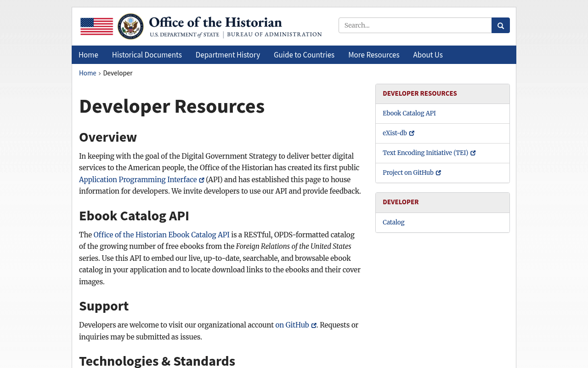
Task: Open Department History menu
Action: [228, 55]
